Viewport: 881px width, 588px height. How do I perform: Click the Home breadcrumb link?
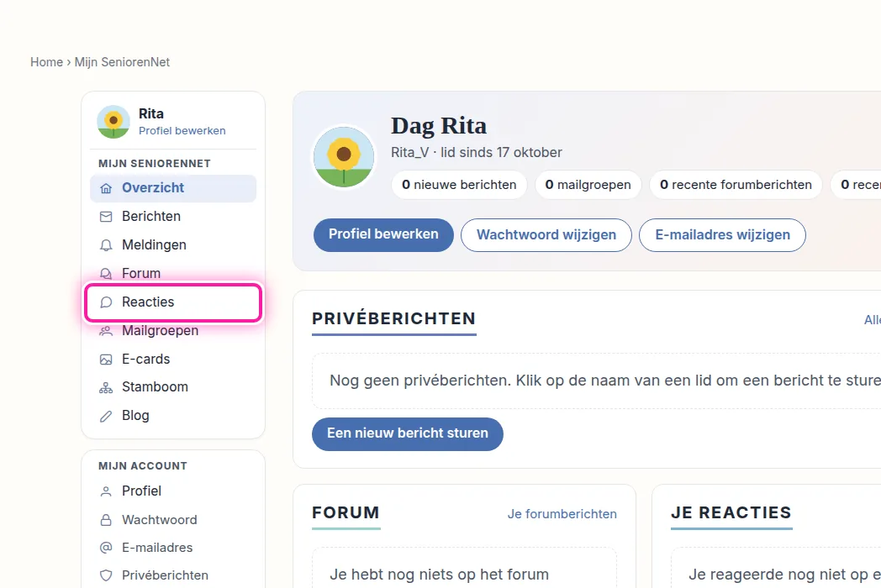click(x=46, y=62)
